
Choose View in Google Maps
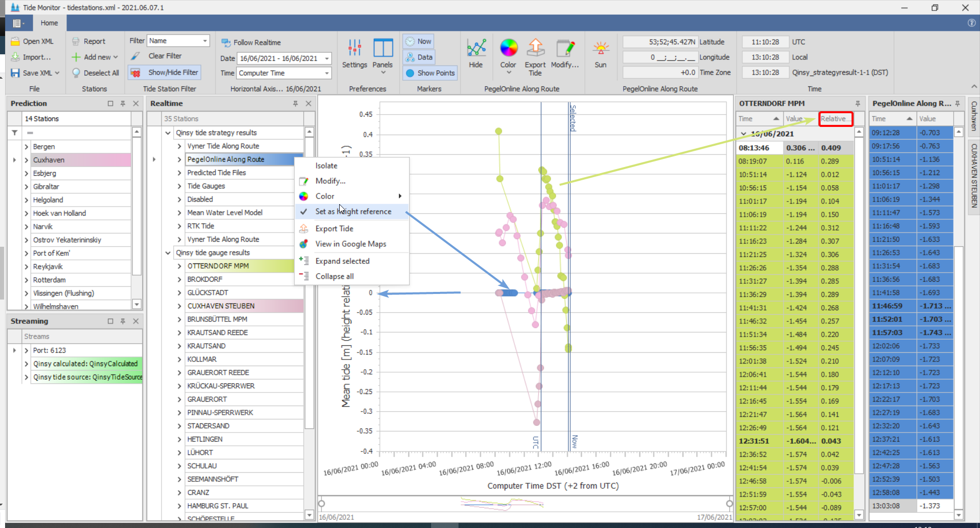pyautogui.click(x=350, y=244)
